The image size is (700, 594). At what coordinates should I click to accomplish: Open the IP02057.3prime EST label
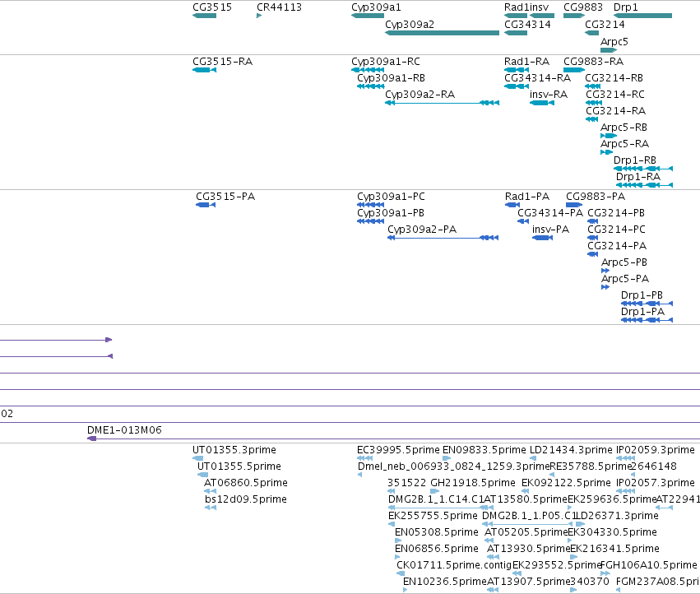655,483
